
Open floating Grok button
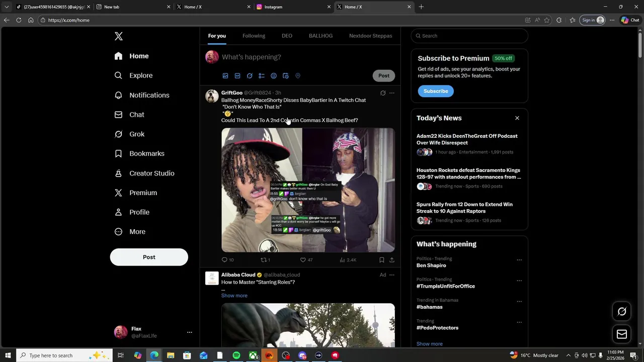622,312
